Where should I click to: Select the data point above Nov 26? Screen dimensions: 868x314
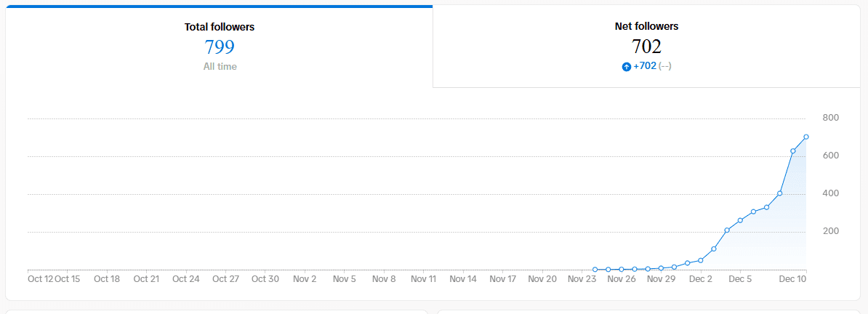622,269
